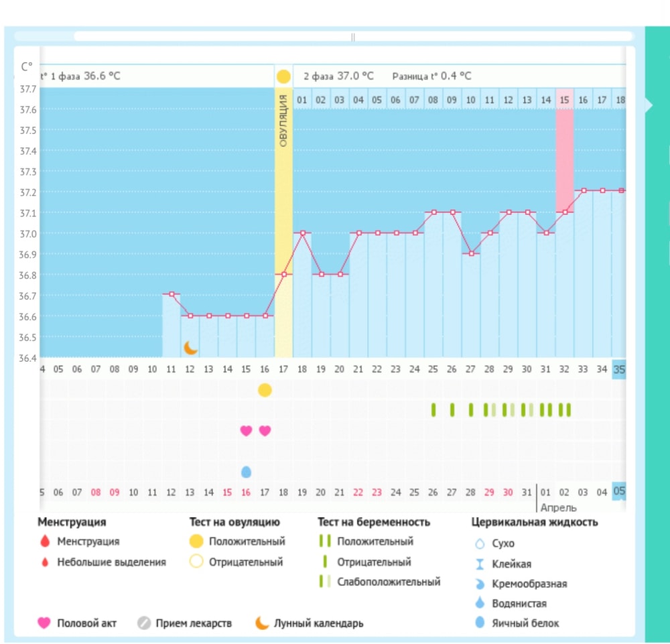Click the yellow positive ovulation test circle below the chart
Image resolution: width=670 pixels, height=644 pixels.
pyautogui.click(x=265, y=390)
